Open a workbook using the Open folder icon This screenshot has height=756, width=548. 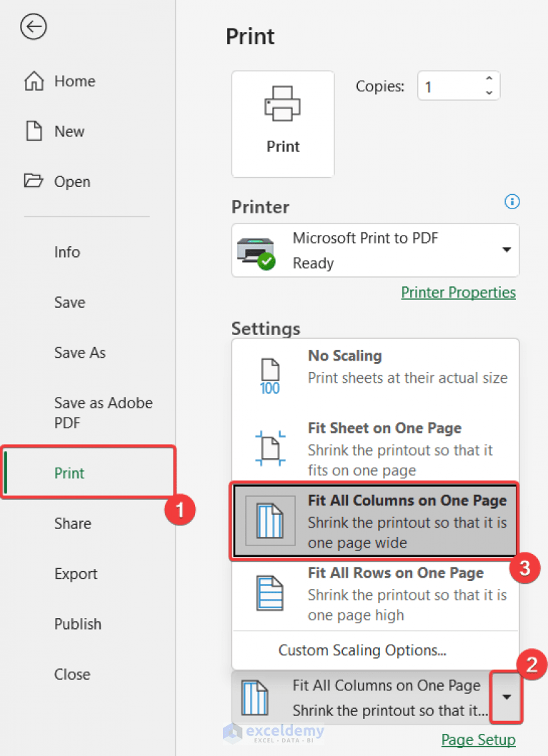[34, 181]
